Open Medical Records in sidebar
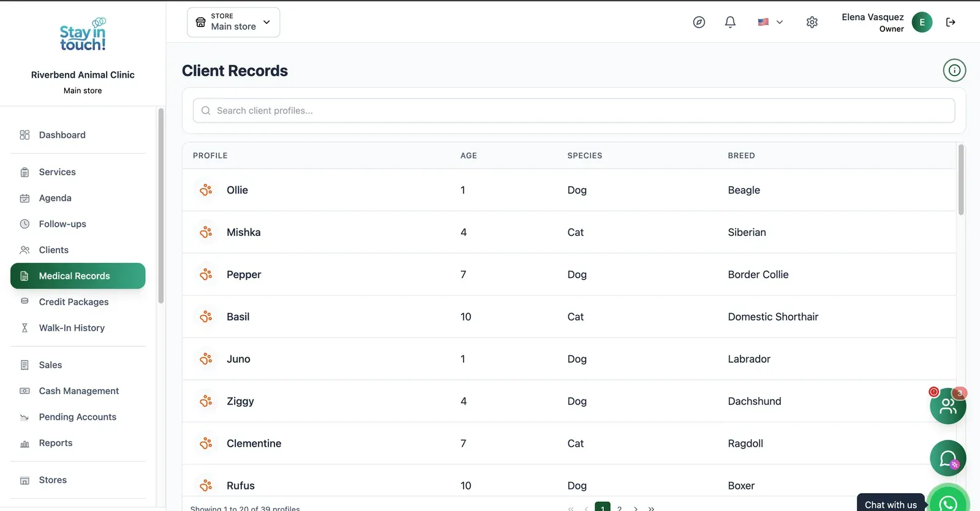Viewport: 980px width, 511px height. [x=78, y=276]
